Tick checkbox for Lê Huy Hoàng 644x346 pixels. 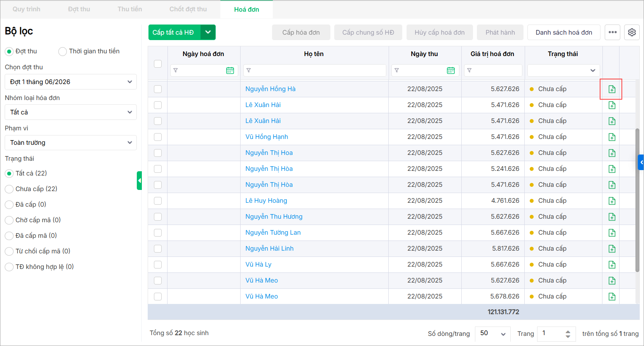(x=158, y=201)
